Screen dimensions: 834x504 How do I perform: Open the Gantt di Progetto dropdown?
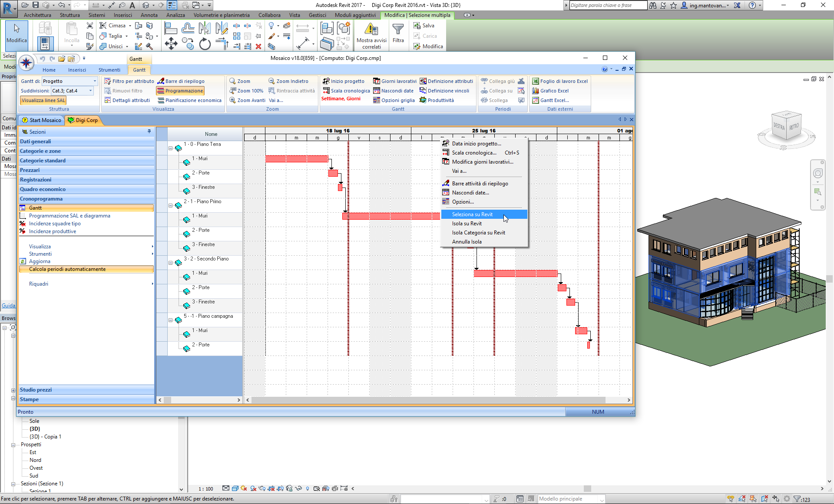pos(95,81)
